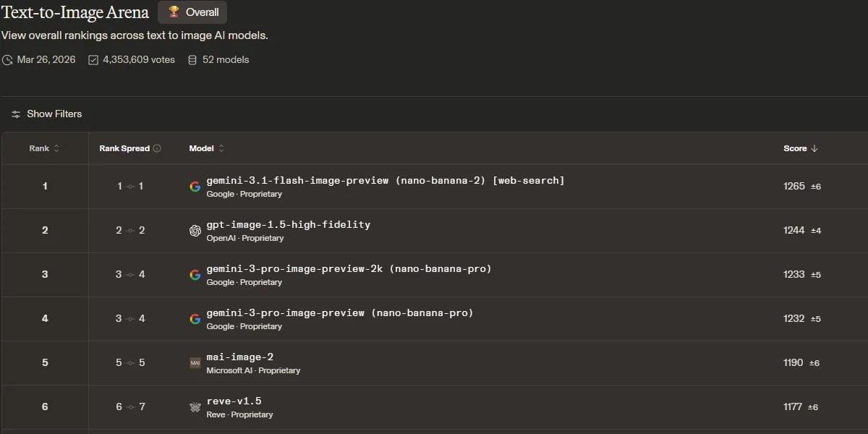Click the Reve logo beside reve-v1.5
This screenshot has height=434, width=868.
(195, 407)
